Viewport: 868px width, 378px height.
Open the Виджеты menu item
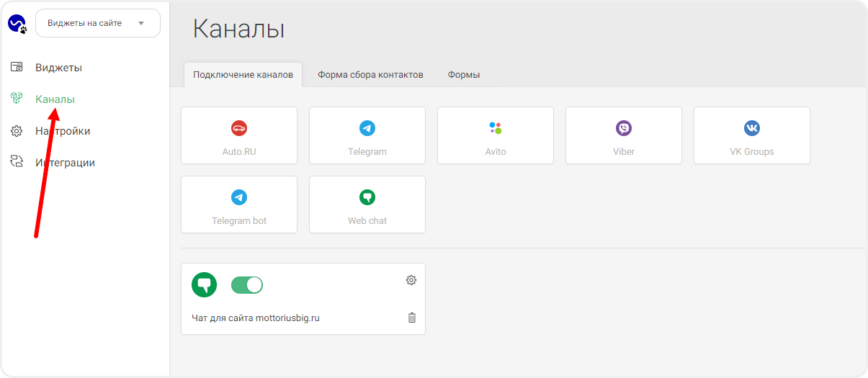point(58,68)
